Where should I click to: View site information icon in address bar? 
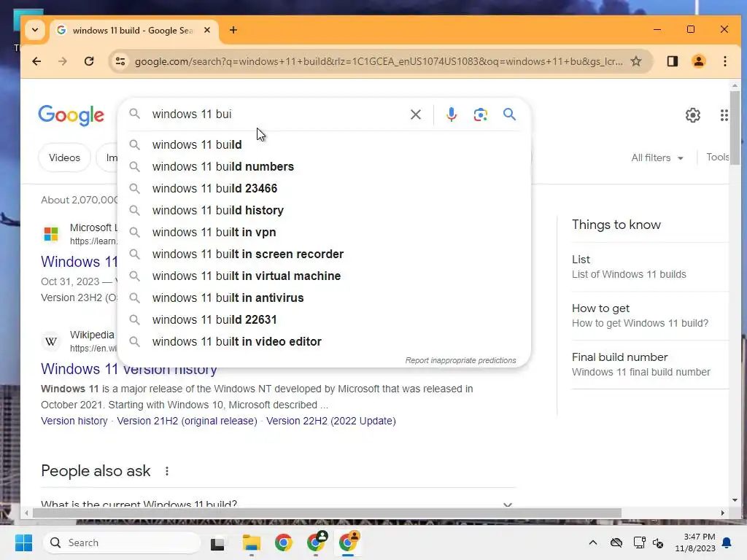(120, 61)
